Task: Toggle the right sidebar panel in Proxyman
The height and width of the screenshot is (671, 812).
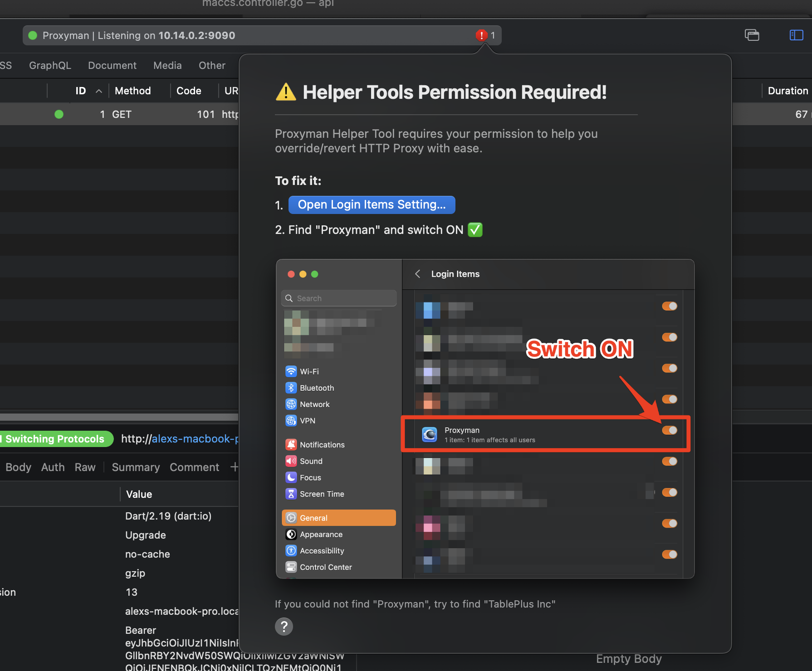Action: [x=796, y=35]
